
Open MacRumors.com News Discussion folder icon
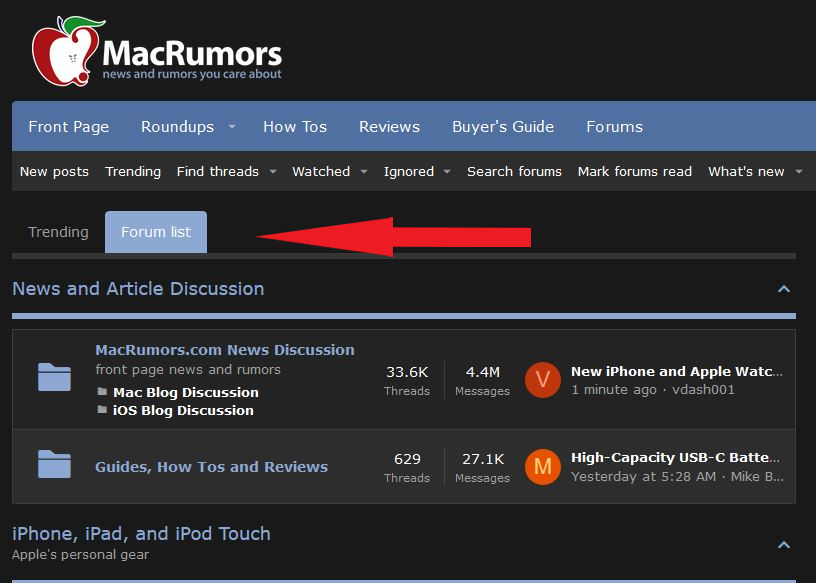pos(55,376)
